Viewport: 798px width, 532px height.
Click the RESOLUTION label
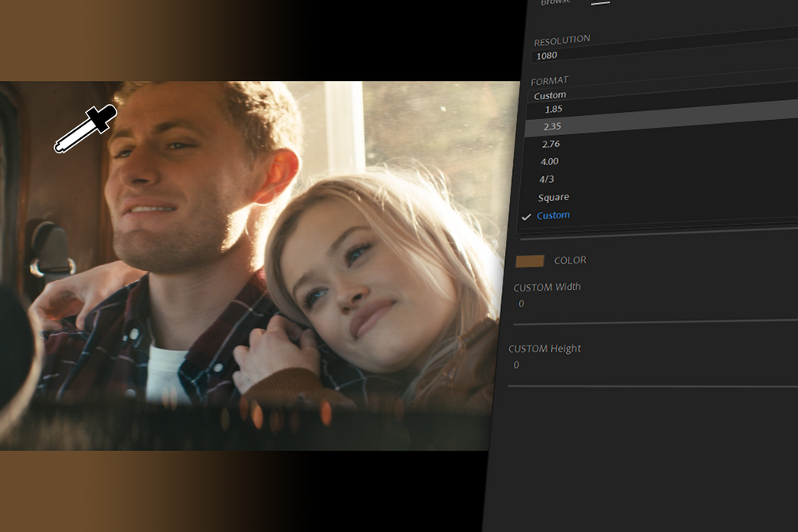pos(562,40)
